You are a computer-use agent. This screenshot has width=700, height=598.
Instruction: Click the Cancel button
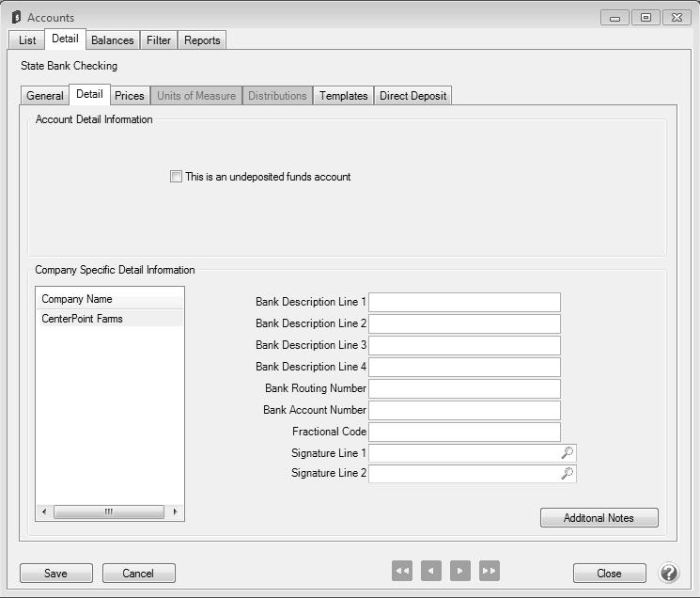(138, 574)
